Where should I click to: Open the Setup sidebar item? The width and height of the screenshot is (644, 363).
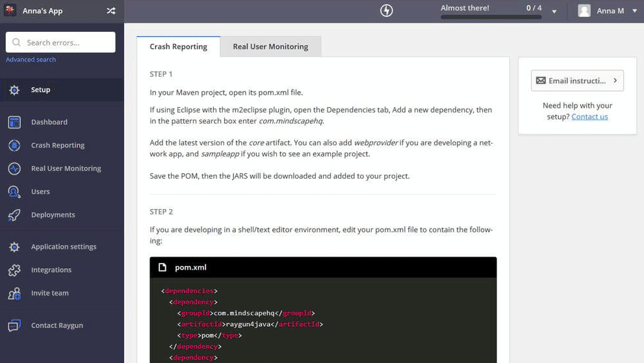[x=62, y=90]
